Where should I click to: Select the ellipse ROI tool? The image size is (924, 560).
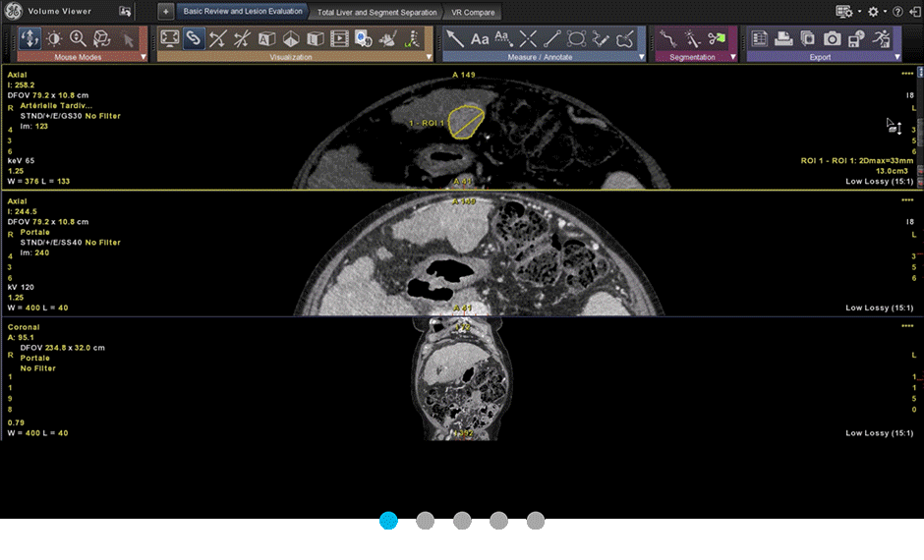pyautogui.click(x=576, y=39)
